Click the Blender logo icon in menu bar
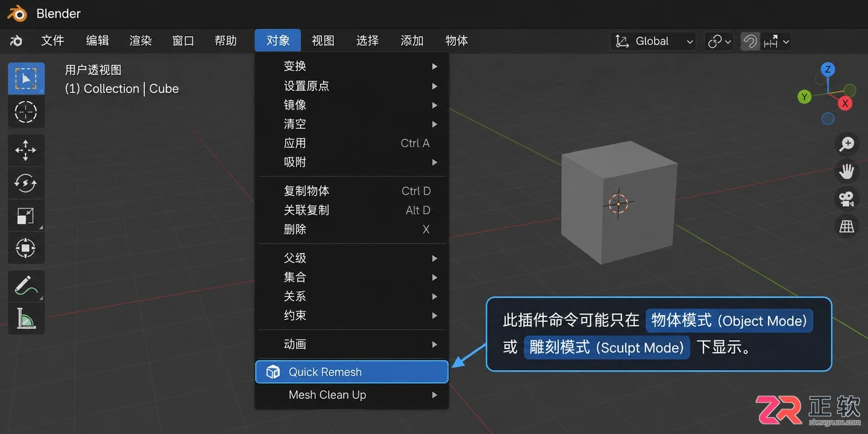Image resolution: width=868 pixels, height=434 pixels. (16, 41)
